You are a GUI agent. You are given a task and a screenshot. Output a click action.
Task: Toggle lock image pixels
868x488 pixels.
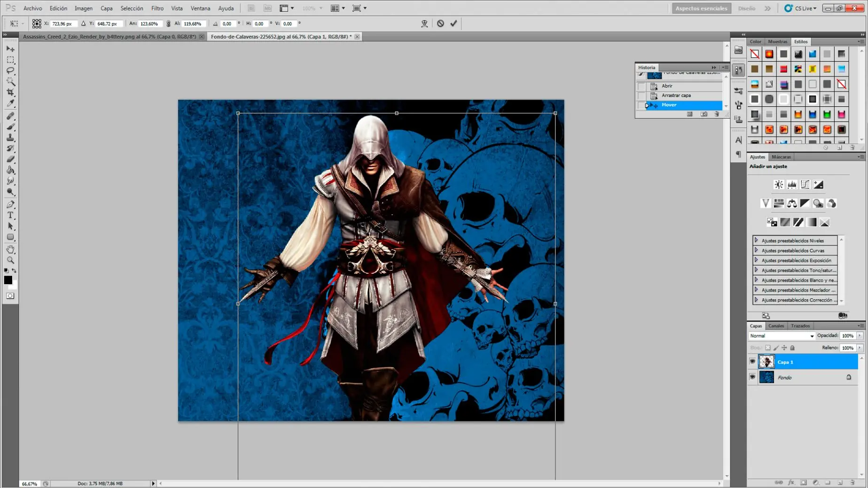776,348
